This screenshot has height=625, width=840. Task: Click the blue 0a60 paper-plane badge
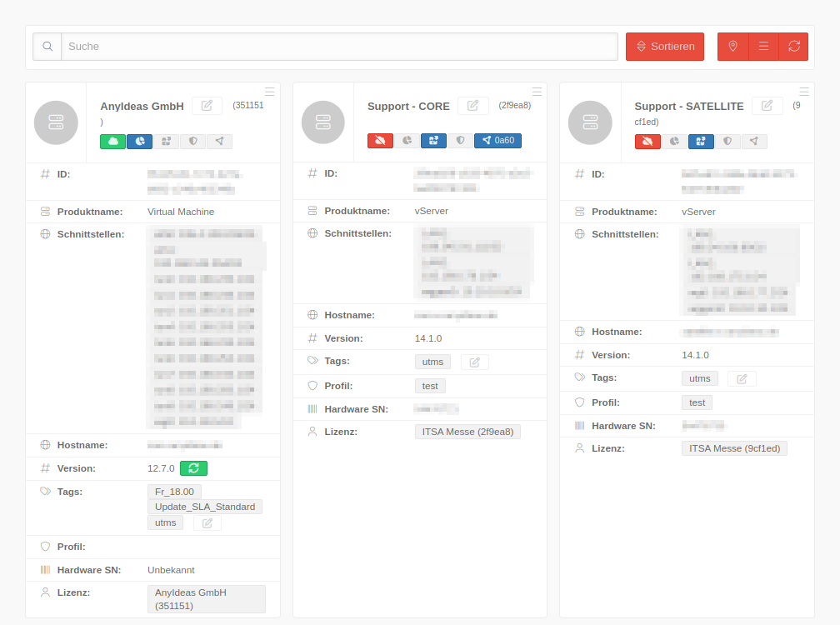tap(497, 141)
